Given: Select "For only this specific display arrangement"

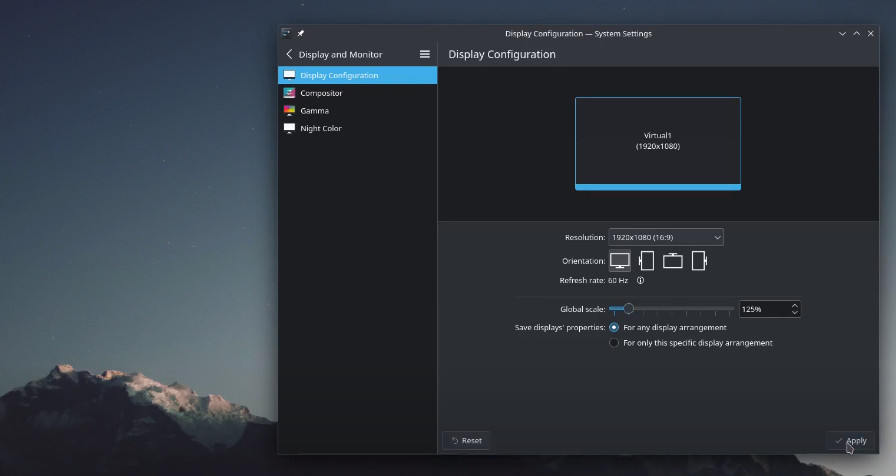Looking at the screenshot, I should click(614, 343).
